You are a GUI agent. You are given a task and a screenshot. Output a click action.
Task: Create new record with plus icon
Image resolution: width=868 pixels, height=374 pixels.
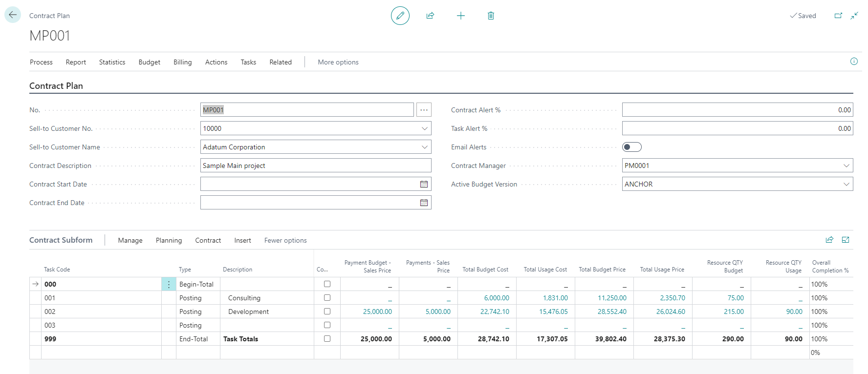pos(460,16)
